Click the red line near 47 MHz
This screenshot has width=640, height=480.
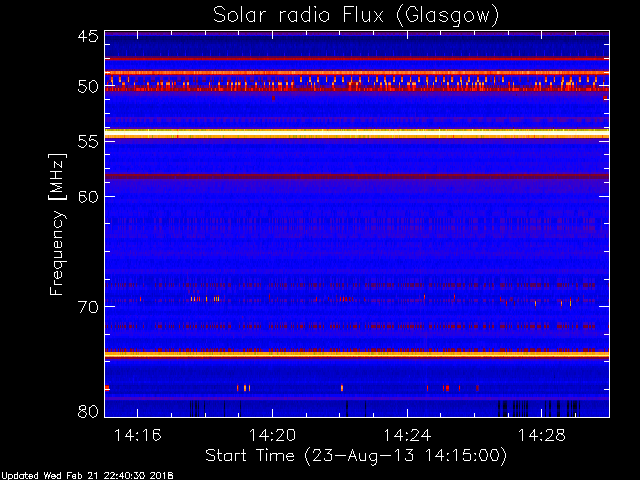[357, 59]
